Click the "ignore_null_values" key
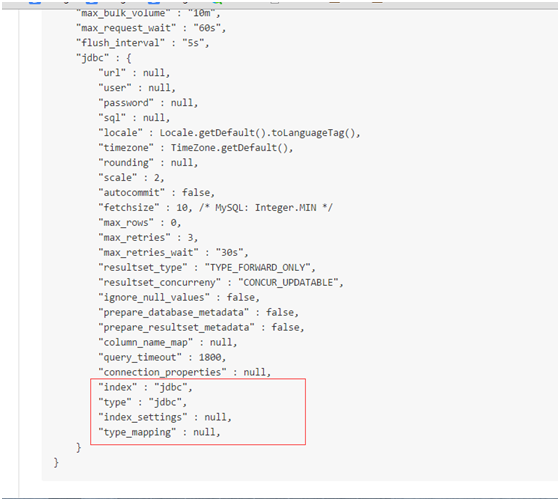 click(154, 298)
